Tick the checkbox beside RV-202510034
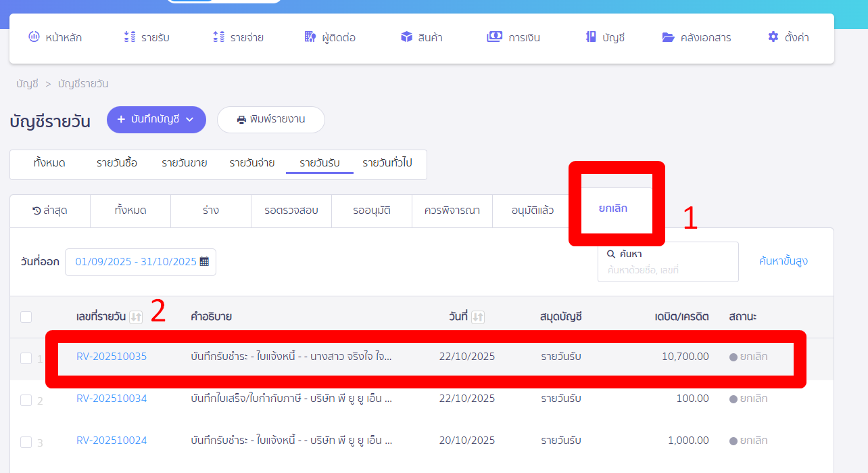Image resolution: width=868 pixels, height=473 pixels. [x=26, y=399]
